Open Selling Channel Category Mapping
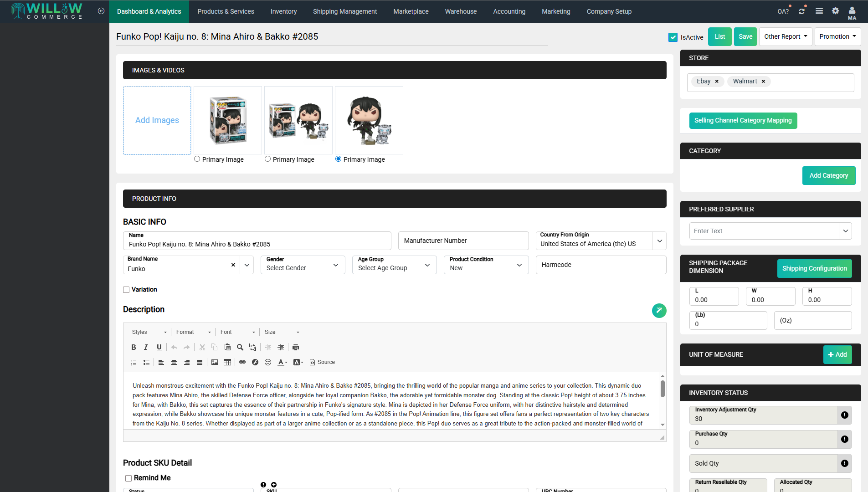The height and width of the screenshot is (492, 868). pyautogui.click(x=743, y=121)
